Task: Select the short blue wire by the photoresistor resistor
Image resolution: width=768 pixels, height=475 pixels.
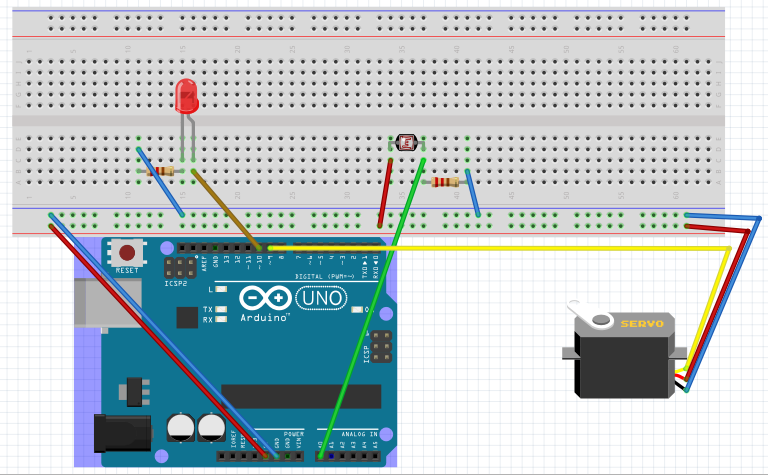Action: click(473, 192)
